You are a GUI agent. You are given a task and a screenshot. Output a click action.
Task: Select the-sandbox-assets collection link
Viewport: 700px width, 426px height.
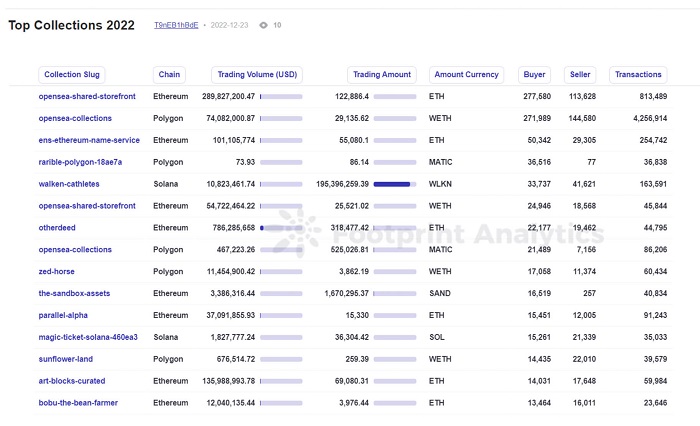(x=74, y=293)
